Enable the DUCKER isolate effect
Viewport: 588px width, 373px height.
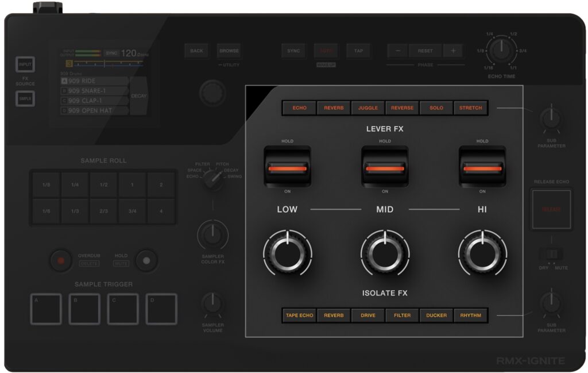[436, 315]
